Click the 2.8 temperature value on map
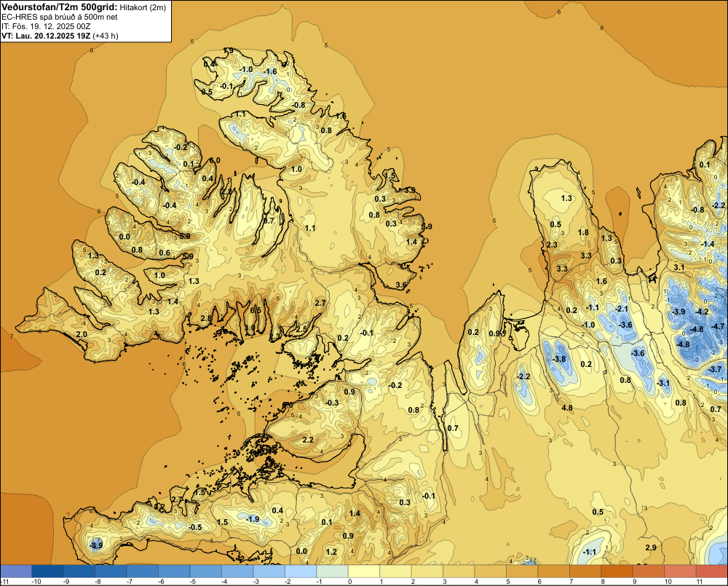Viewport: 728px width, 586px height. point(206,319)
